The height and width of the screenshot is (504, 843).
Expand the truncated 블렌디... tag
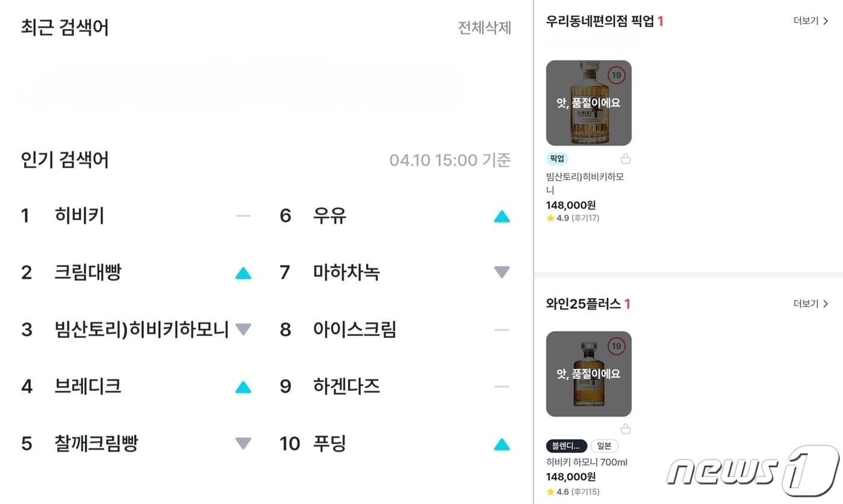565,446
